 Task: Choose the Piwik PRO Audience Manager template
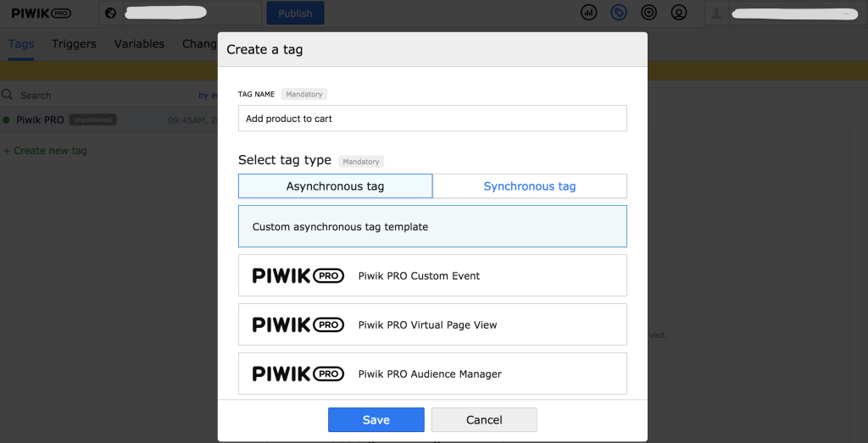pos(432,374)
